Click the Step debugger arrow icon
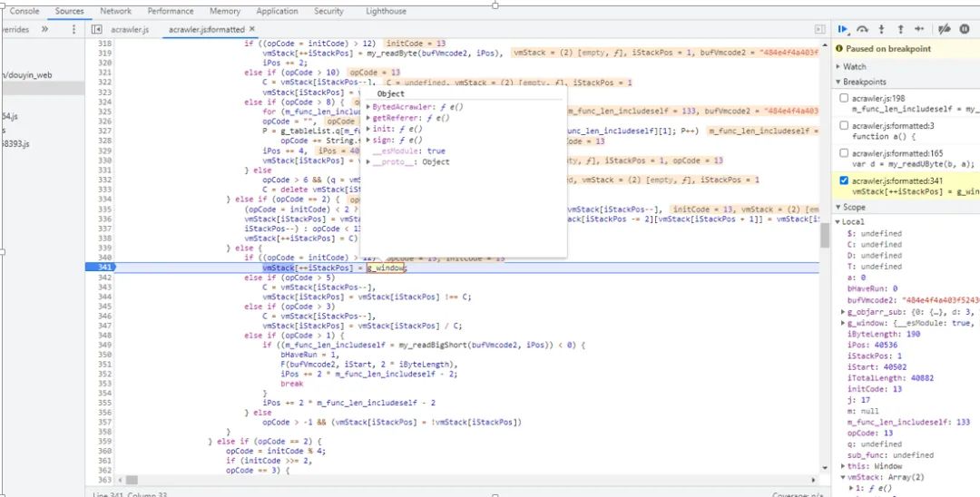The image size is (980, 497). tap(918, 29)
